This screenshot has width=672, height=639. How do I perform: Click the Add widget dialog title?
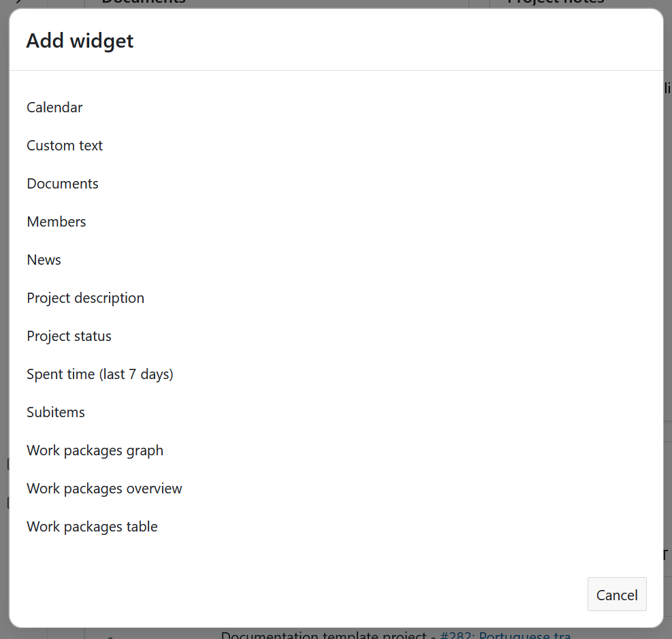80,41
